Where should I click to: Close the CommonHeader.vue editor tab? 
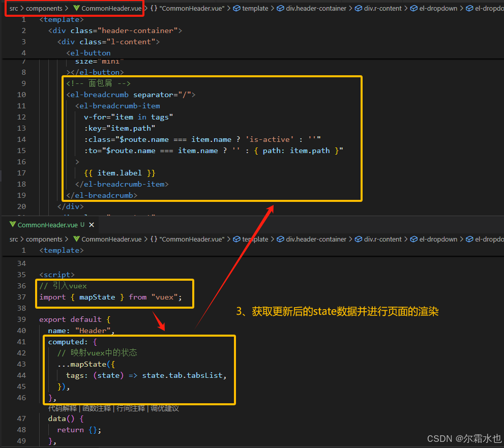[x=92, y=225]
